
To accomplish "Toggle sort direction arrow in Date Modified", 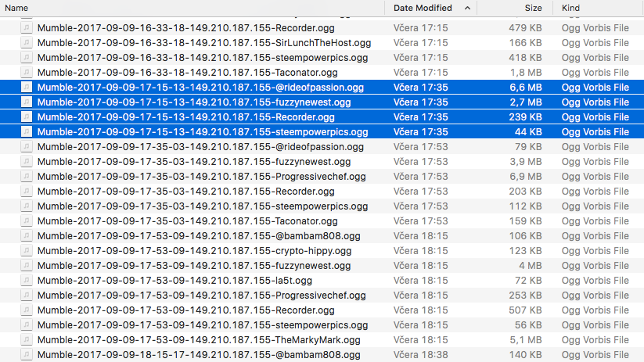I will coord(467,8).
